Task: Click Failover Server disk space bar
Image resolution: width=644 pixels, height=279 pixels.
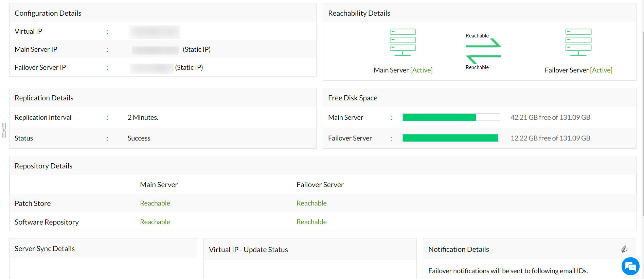Action: 451,138
